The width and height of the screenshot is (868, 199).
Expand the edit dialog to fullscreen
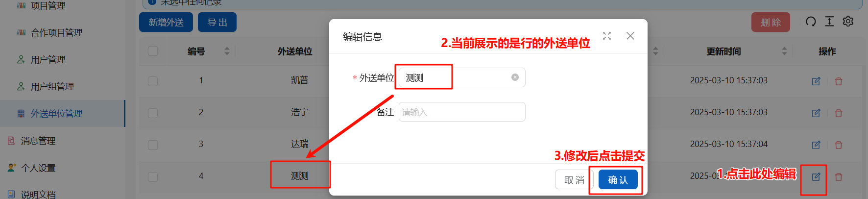pos(607,36)
